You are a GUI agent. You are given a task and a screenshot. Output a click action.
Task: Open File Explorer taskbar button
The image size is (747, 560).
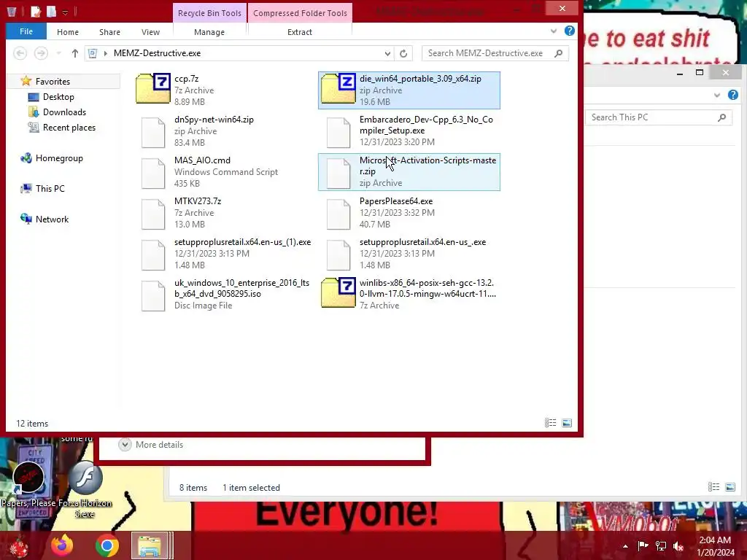[150, 545]
